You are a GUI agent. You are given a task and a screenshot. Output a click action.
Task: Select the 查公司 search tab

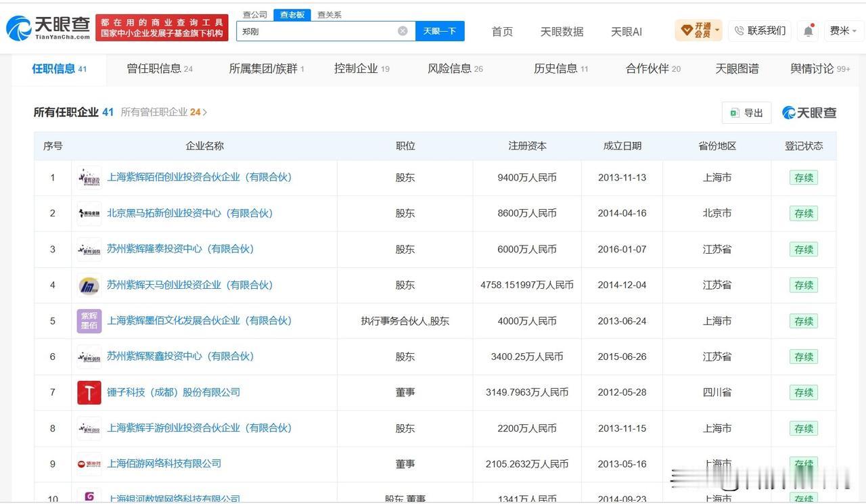255,15
